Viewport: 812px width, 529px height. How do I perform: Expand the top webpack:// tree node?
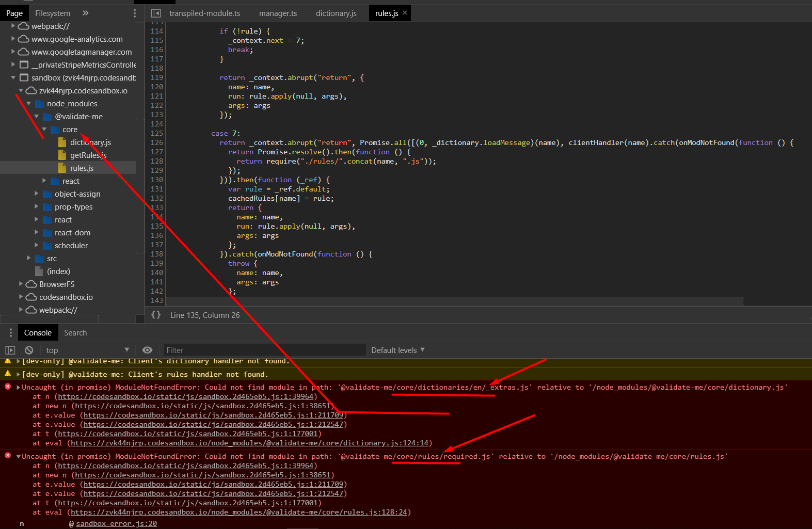coord(13,26)
